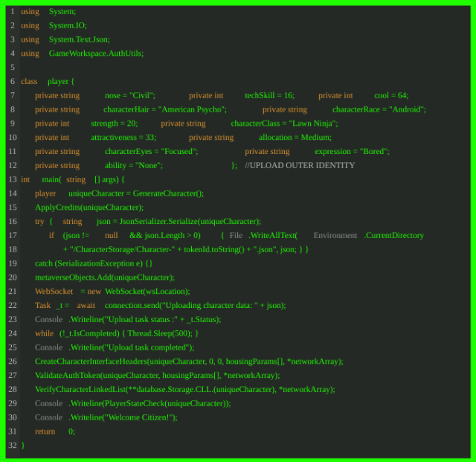Click the closing brace on line 32

click(23, 446)
